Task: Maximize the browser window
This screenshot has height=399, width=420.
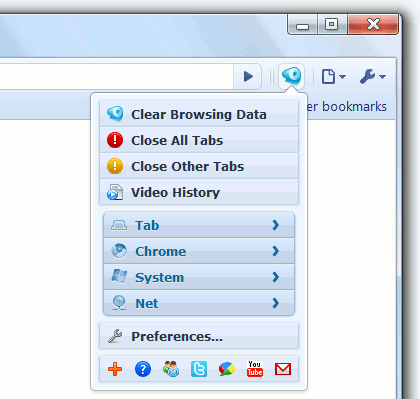Action: pos(332,25)
